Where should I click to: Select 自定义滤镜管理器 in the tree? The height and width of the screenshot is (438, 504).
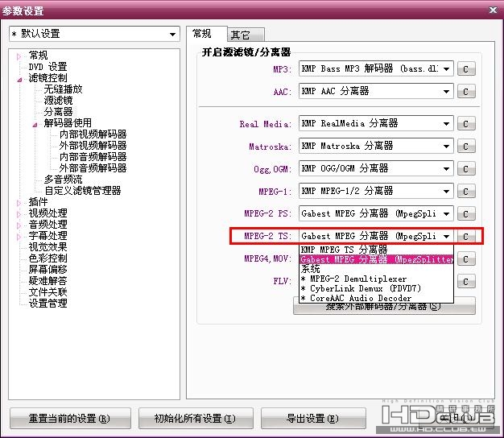tap(83, 190)
